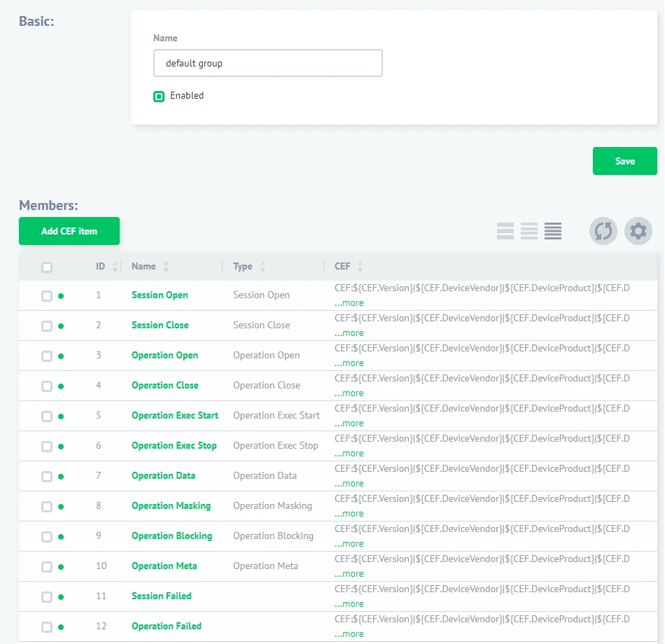Image resolution: width=665 pixels, height=644 pixels.
Task: Expand ...more in Operation Exec Start row
Action: [x=349, y=423]
